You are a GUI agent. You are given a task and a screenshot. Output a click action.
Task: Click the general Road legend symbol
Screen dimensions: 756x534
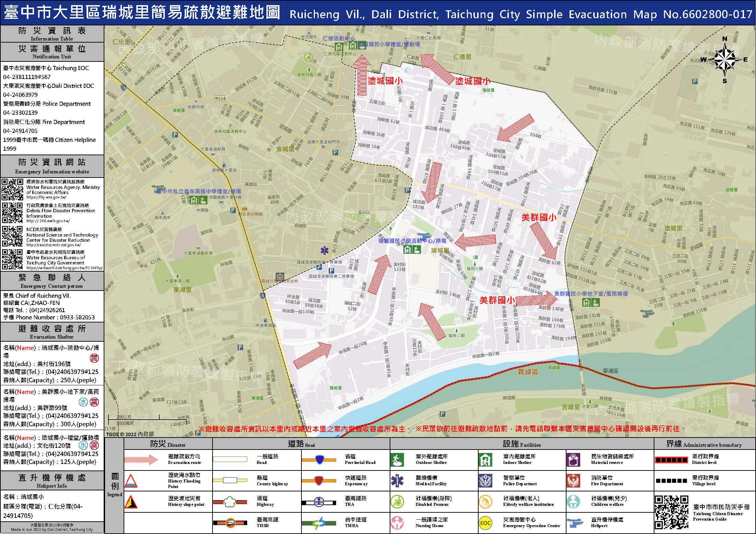pyautogui.click(x=230, y=459)
